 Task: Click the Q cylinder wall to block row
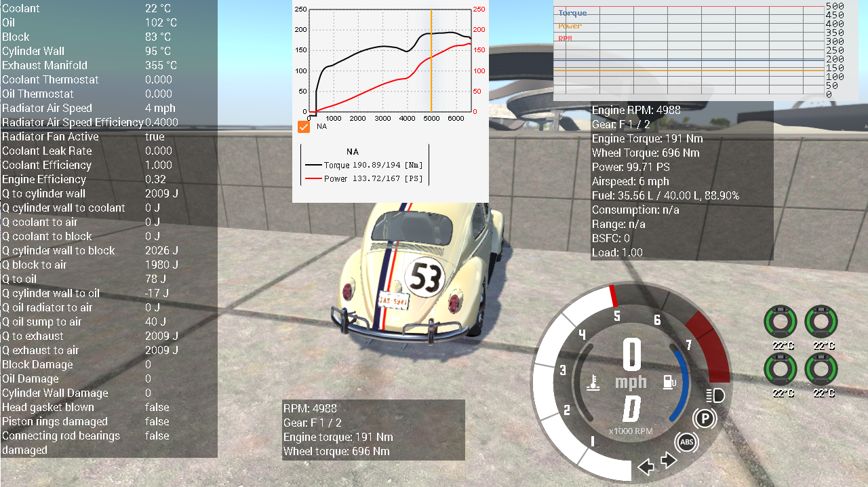coord(108,250)
